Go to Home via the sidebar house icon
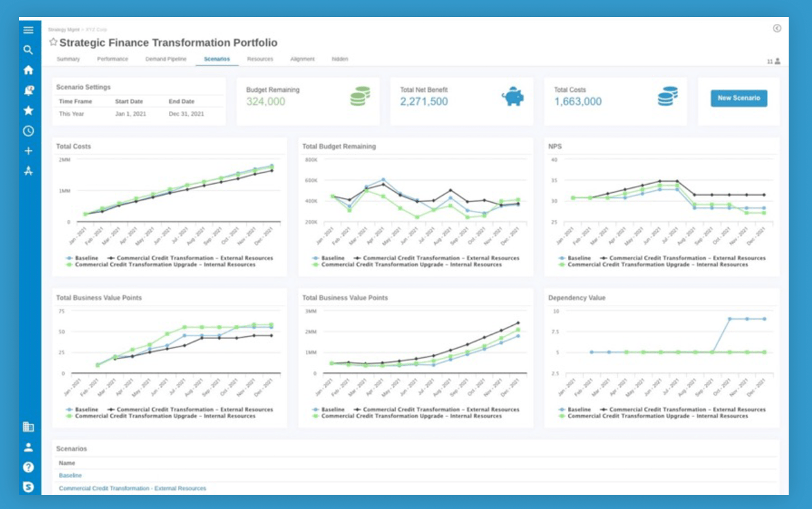812x509 pixels. [x=28, y=70]
